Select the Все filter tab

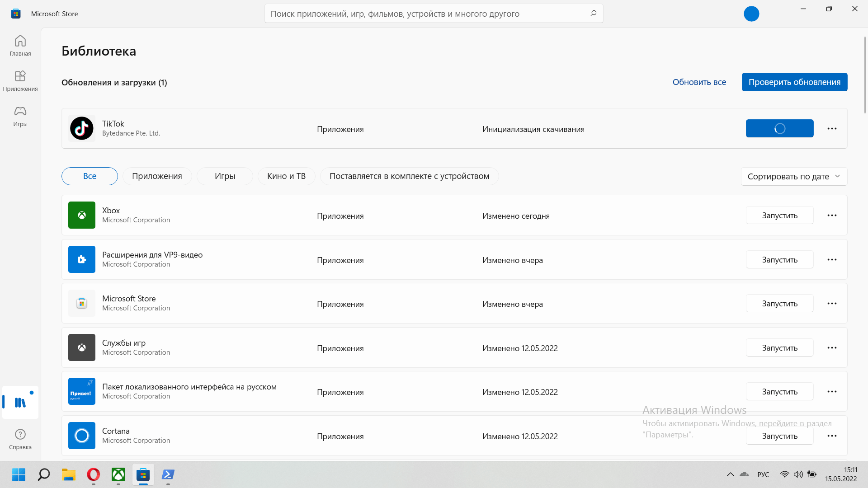click(x=90, y=176)
